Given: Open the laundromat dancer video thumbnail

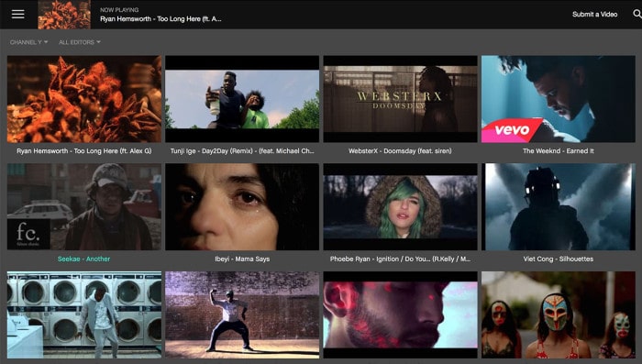Looking at the screenshot, I should point(84,314).
